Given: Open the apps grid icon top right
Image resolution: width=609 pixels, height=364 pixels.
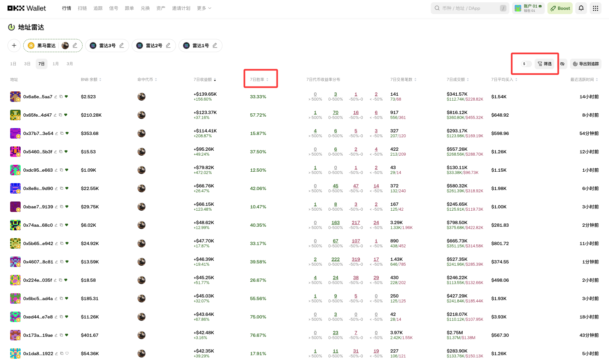Looking at the screenshot, I should point(596,8).
